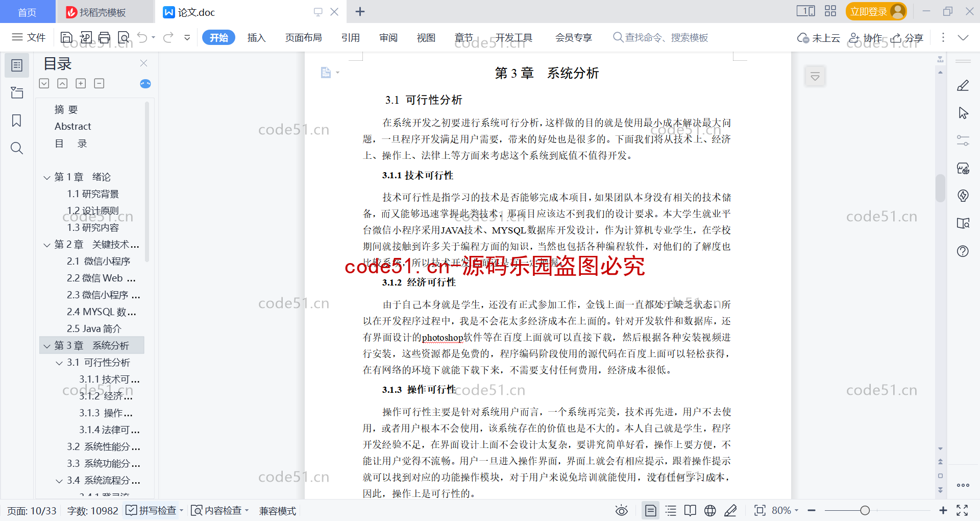This screenshot has height=521, width=980.
Task: Open the bookmark icon in left sidebar
Action: tap(17, 121)
